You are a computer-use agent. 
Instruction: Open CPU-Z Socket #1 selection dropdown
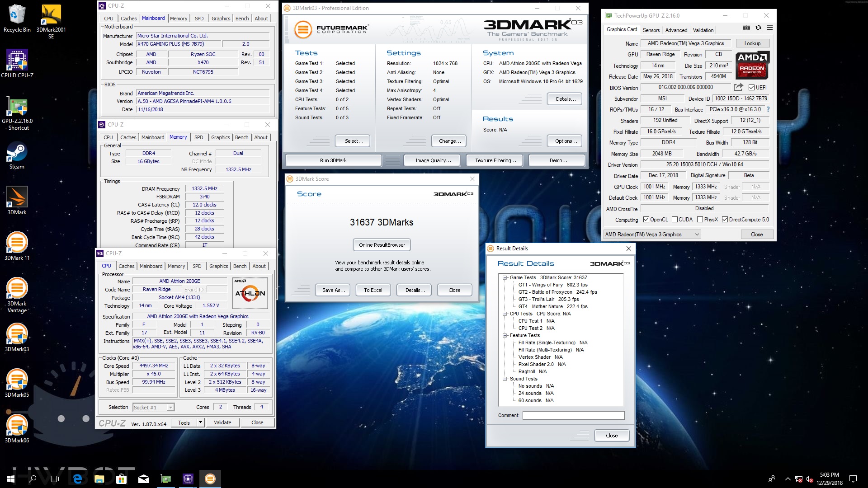pyautogui.click(x=153, y=407)
